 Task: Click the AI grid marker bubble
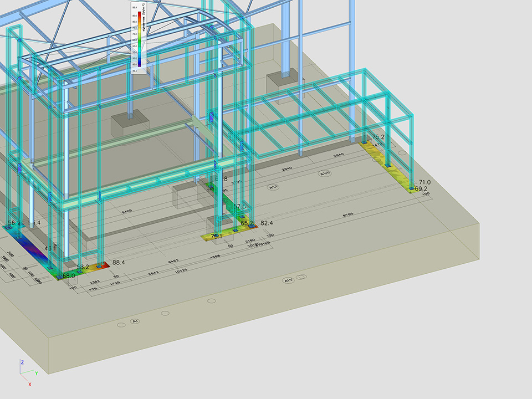pos(134,321)
